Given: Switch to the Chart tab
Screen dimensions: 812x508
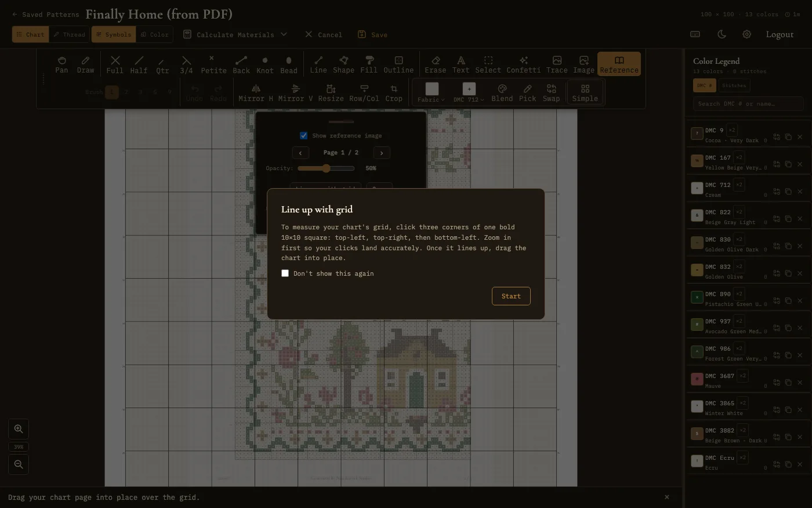Looking at the screenshot, I should (x=31, y=34).
